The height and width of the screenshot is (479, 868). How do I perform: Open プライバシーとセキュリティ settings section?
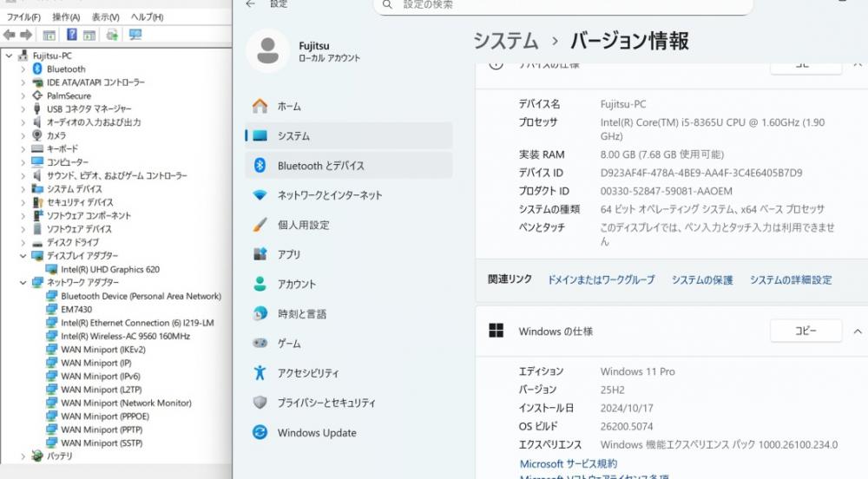pyautogui.click(x=326, y=403)
